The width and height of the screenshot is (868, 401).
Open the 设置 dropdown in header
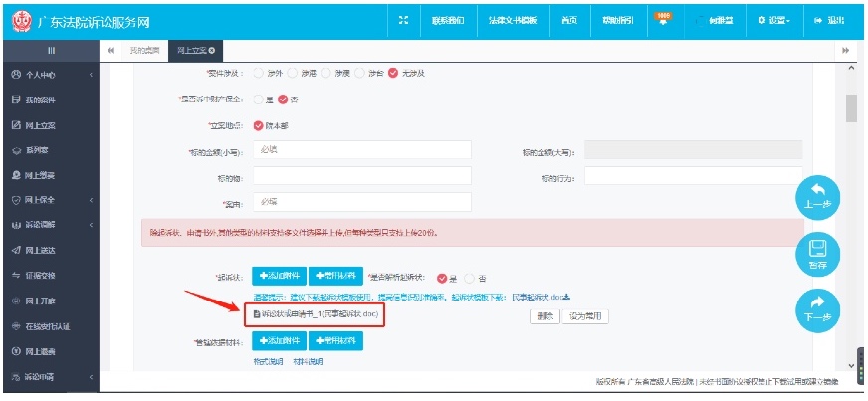[x=773, y=21]
